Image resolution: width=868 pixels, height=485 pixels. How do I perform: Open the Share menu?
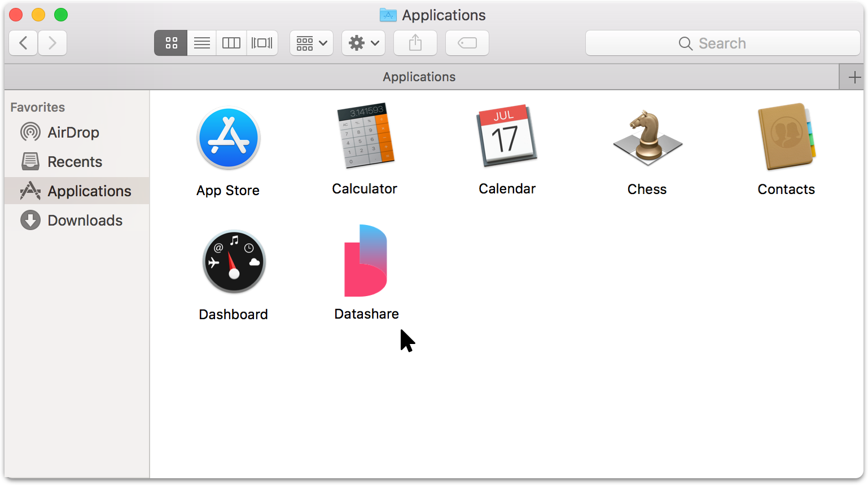[x=415, y=43]
